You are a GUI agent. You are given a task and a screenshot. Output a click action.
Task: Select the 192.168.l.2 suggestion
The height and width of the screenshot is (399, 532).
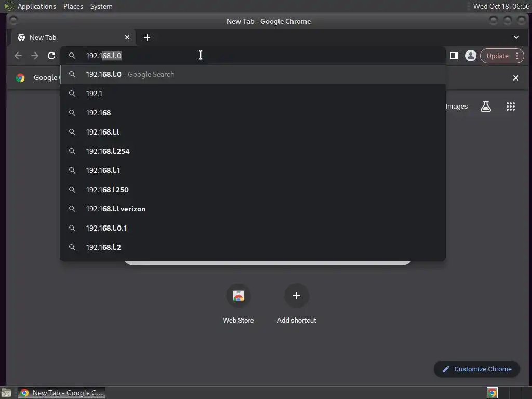pyautogui.click(x=252, y=247)
